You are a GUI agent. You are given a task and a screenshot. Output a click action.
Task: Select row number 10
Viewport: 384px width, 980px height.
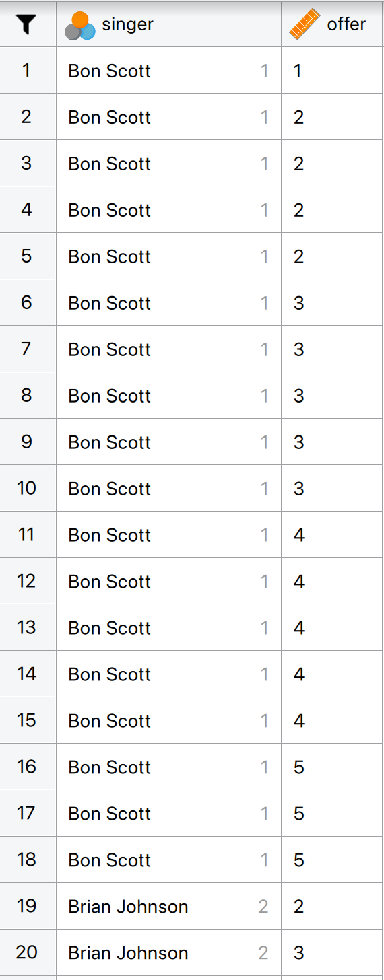click(x=26, y=488)
